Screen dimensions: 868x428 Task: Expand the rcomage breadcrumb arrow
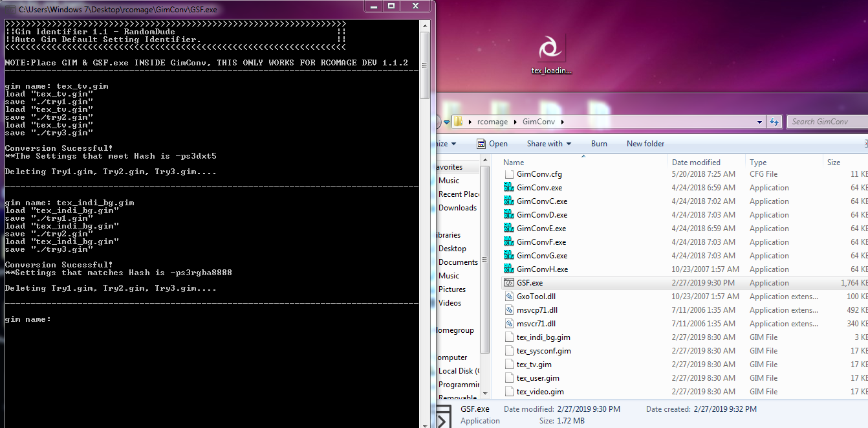515,122
